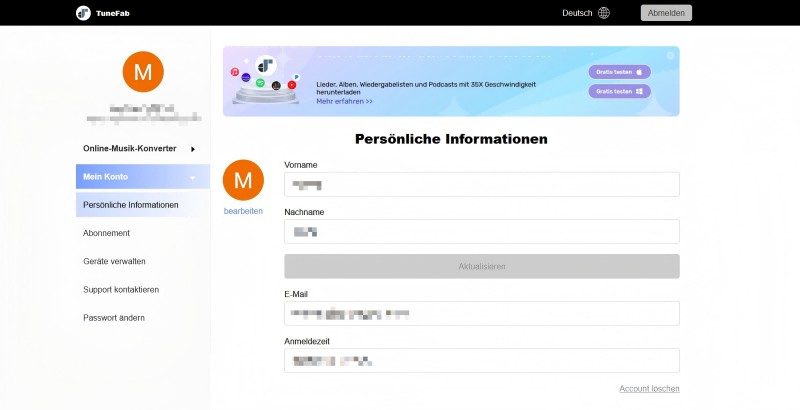This screenshot has width=800, height=410.
Task: Select Mein Konto sidebar header
Action: pyautogui.click(x=142, y=176)
